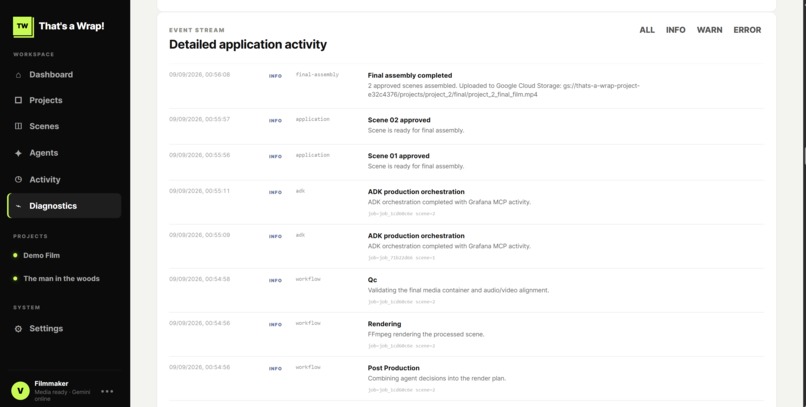This screenshot has width=806, height=407.
Task: Click the Scene 02 approved entry
Action: click(x=399, y=120)
